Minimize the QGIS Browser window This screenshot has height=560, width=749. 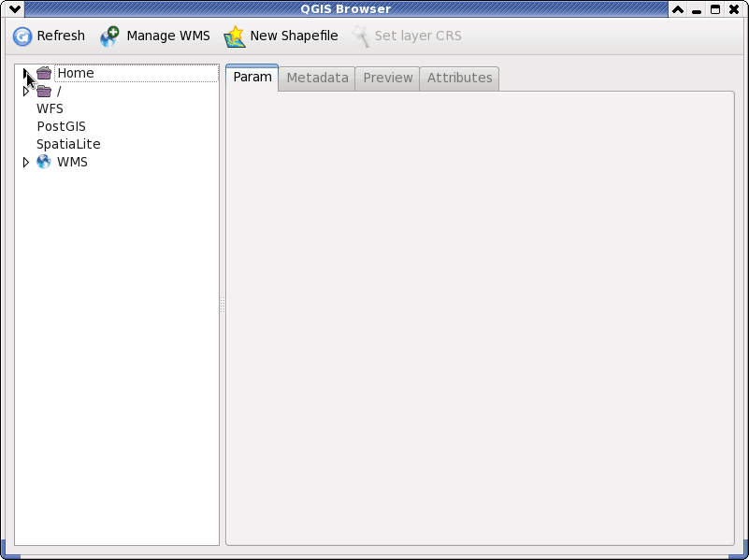point(697,9)
